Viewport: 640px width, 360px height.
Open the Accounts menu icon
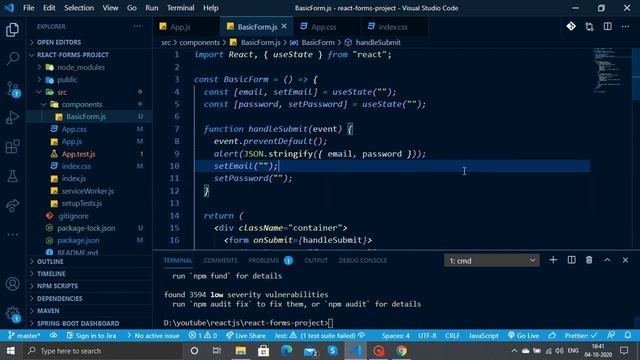(x=12, y=284)
